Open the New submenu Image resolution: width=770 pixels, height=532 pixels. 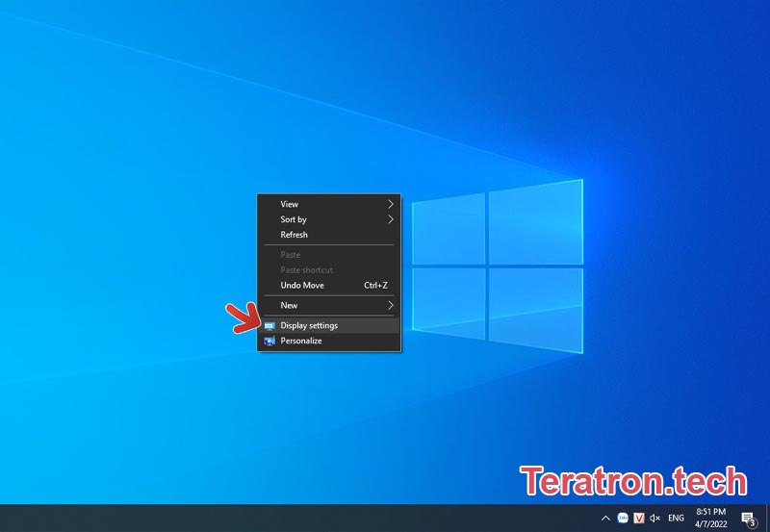point(328,305)
